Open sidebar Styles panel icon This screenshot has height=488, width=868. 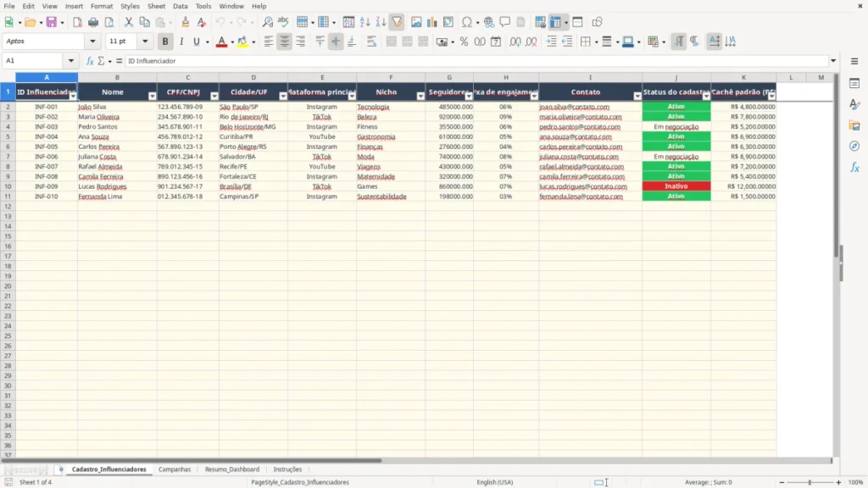[x=854, y=104]
